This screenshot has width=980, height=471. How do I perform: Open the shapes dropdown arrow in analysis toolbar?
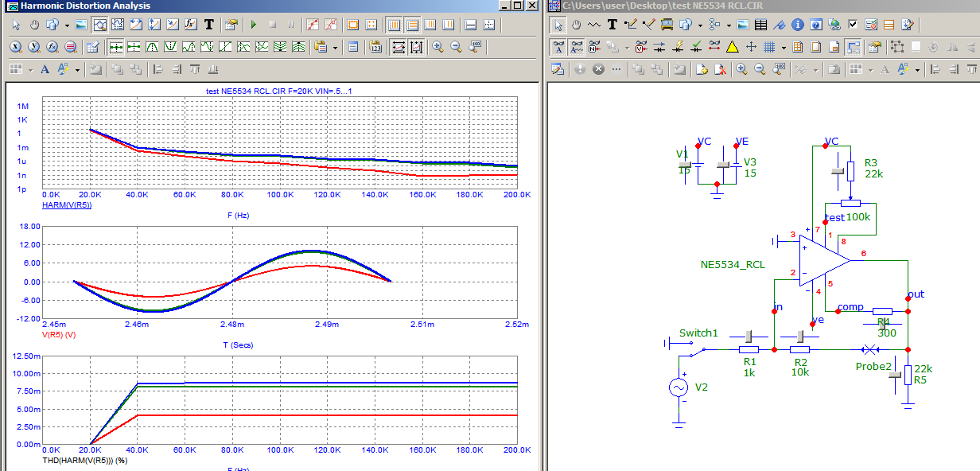click(67, 24)
